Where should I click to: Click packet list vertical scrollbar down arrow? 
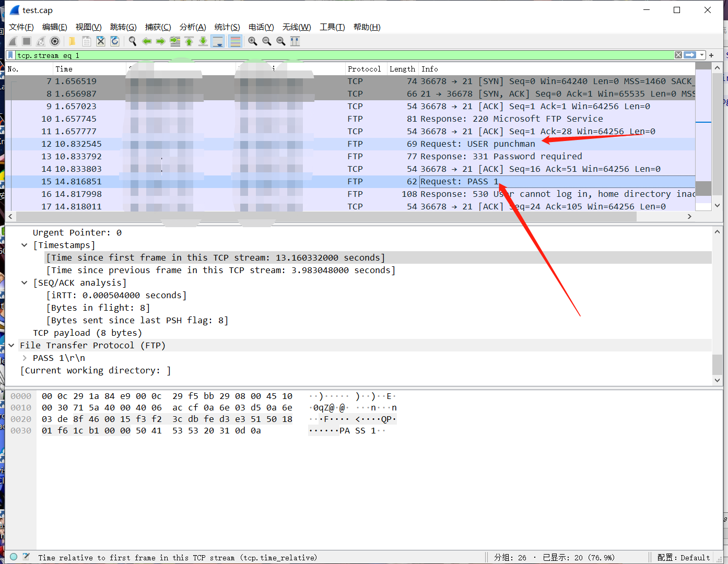point(717,205)
